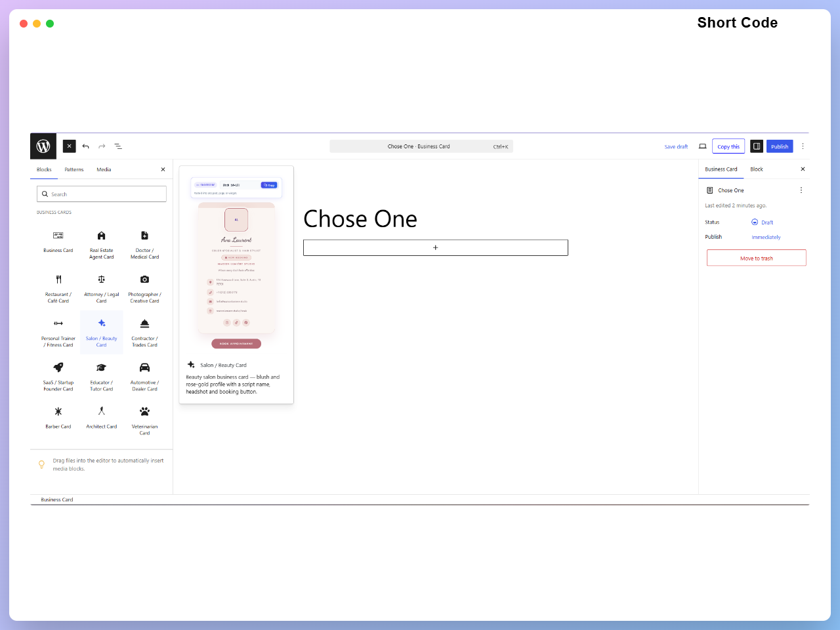Toggle the settings sidebar panel

(757, 146)
